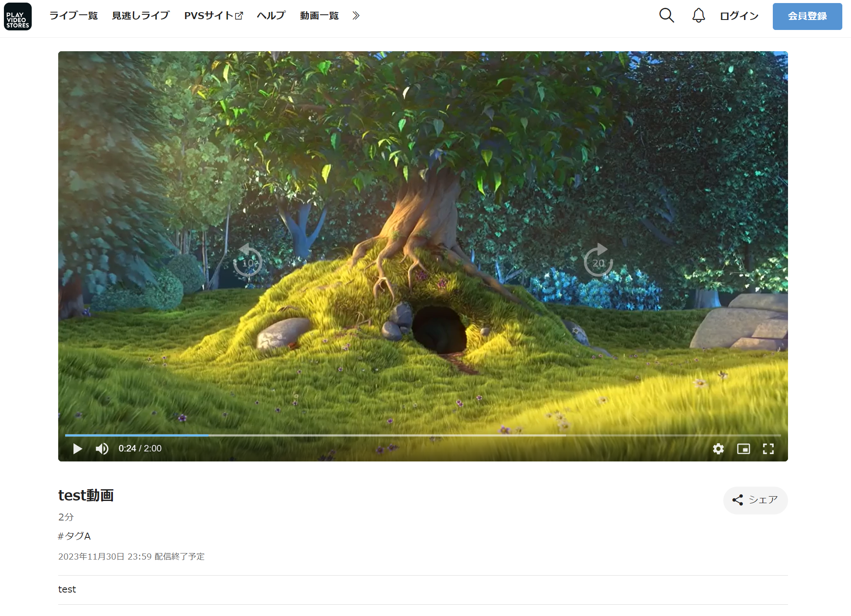
Task: Skip forward 20 seconds icon on video
Action: pos(598,260)
